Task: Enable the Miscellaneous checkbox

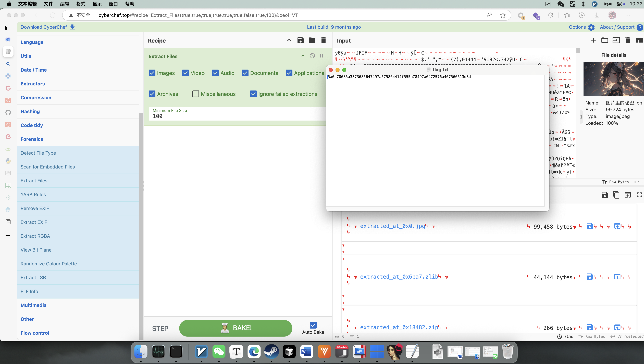Action: 196,94
